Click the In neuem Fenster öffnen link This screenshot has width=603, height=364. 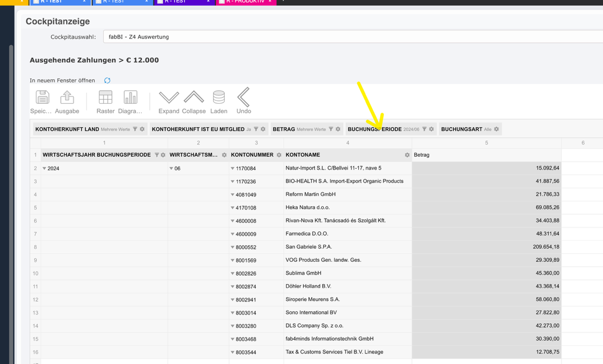click(x=62, y=80)
